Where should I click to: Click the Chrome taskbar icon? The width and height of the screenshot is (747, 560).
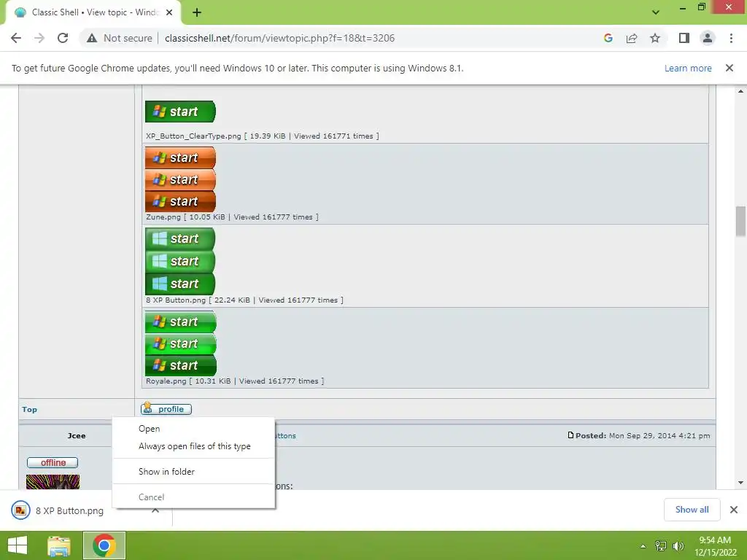click(x=104, y=545)
